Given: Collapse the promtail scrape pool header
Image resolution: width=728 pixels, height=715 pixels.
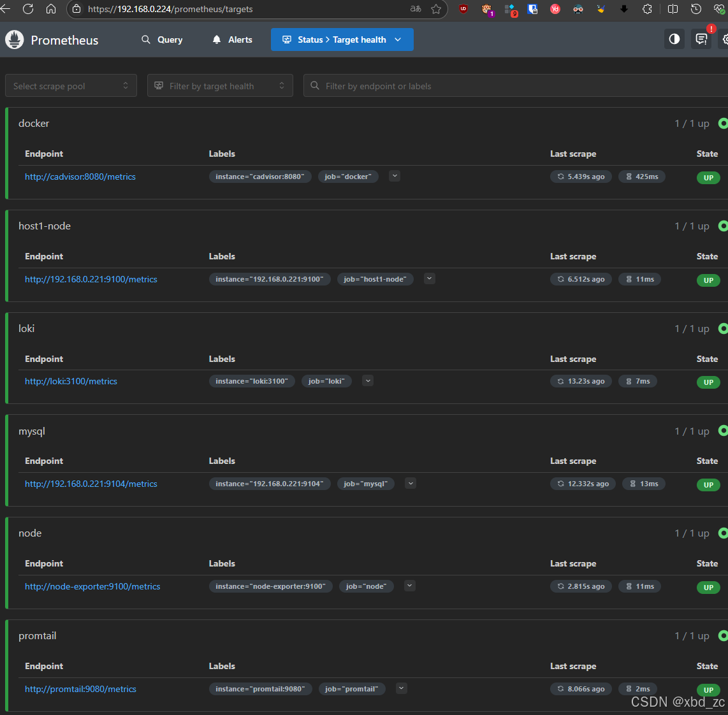Looking at the screenshot, I should [x=369, y=635].
